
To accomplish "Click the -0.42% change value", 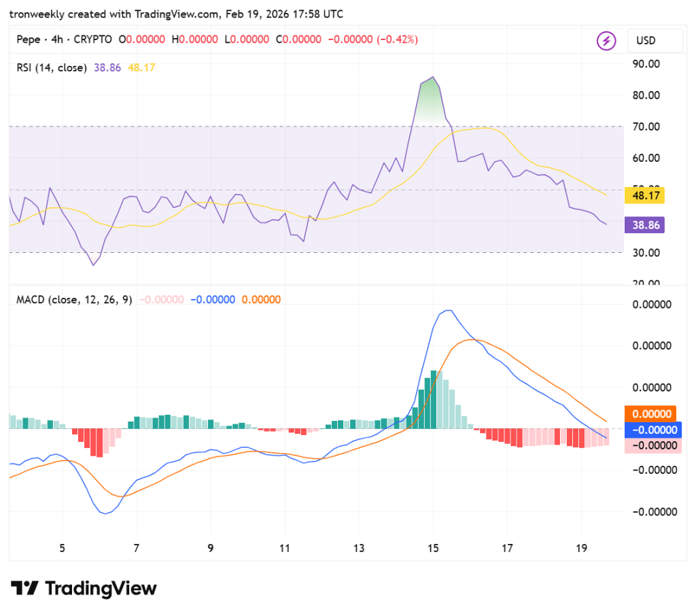I will 397,39.
